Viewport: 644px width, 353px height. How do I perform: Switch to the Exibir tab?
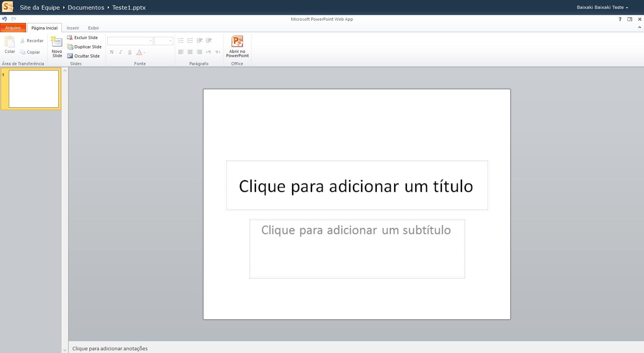(x=94, y=28)
